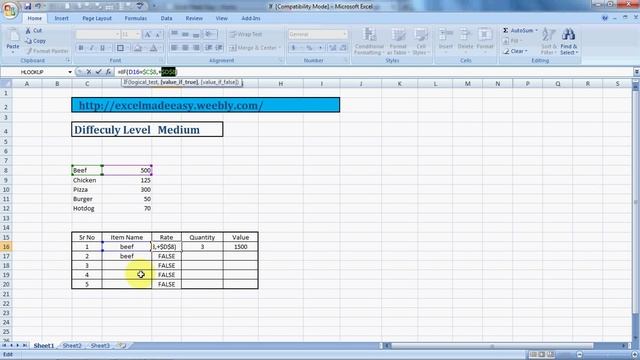Activate the Format Painter
Image resolution: width=640 pixels, height=360 pixels.
coord(47,51)
